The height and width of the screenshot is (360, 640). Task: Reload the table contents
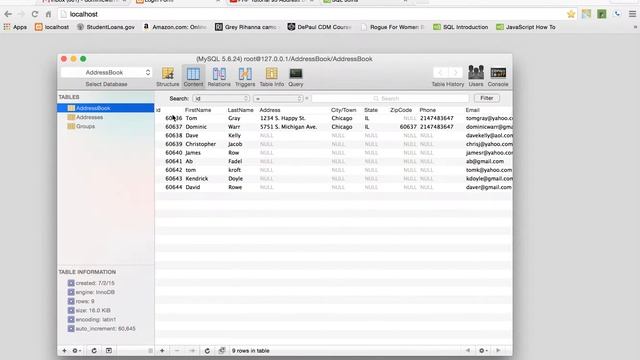207,351
